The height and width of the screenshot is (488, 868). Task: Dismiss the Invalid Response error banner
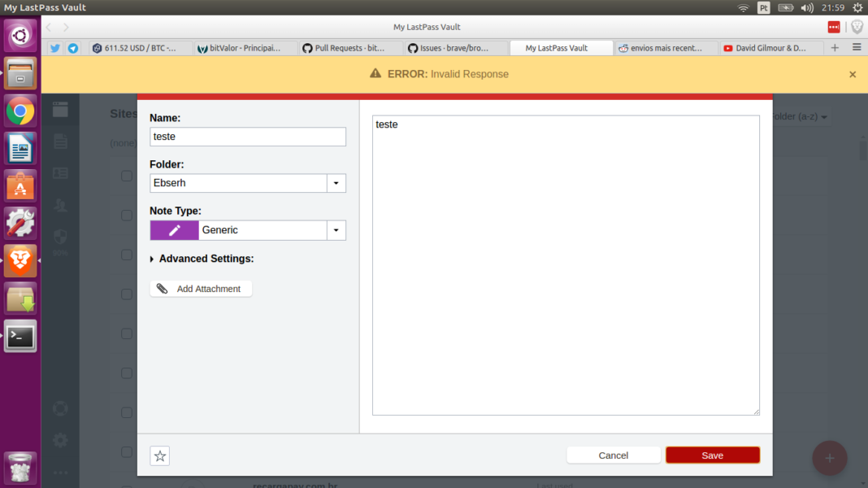853,74
